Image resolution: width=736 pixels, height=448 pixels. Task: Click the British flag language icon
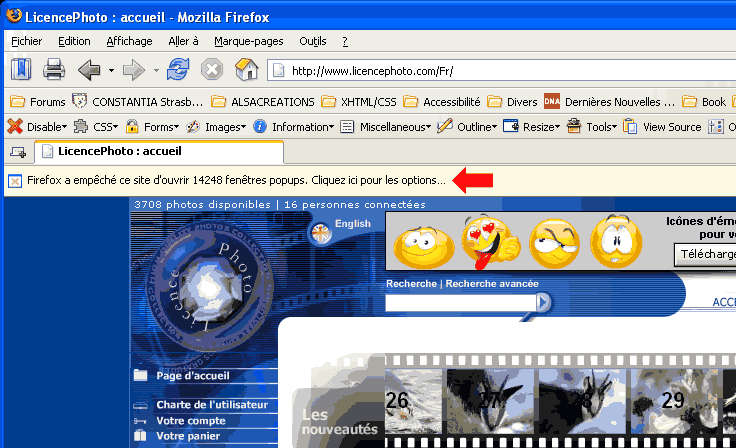click(x=321, y=233)
